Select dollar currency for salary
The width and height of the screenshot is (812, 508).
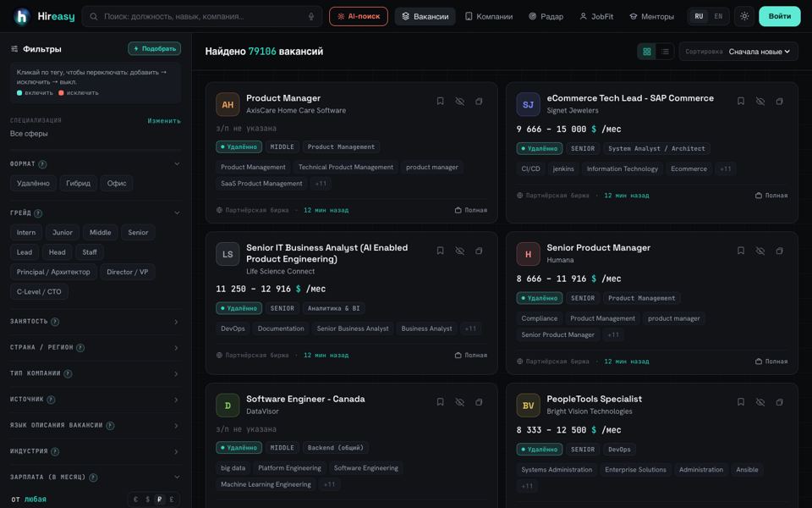pos(147,500)
